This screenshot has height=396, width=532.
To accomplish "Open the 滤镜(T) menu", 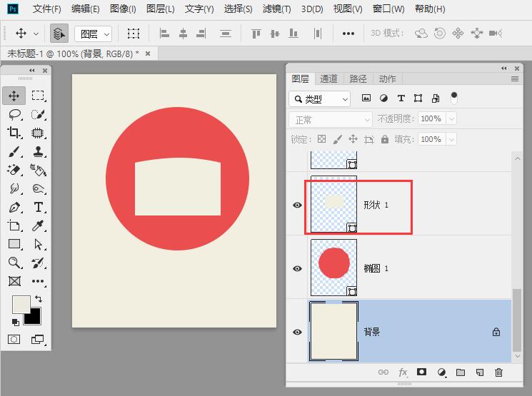I will pos(276,9).
